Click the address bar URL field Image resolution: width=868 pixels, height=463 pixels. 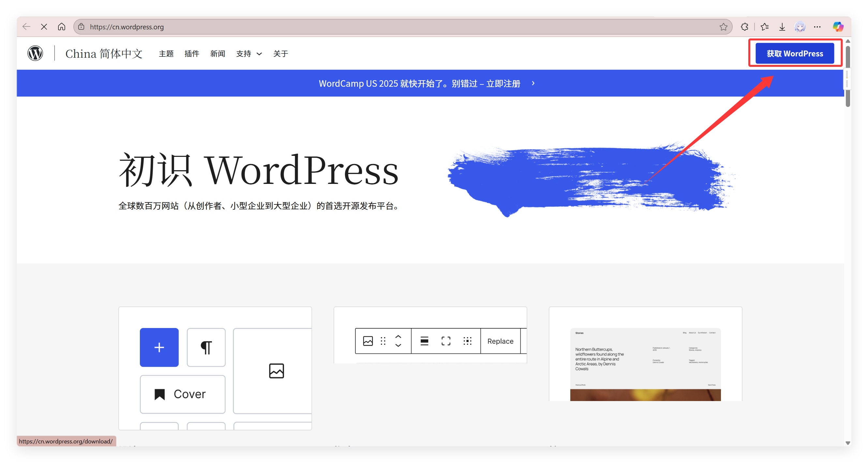coord(403,27)
